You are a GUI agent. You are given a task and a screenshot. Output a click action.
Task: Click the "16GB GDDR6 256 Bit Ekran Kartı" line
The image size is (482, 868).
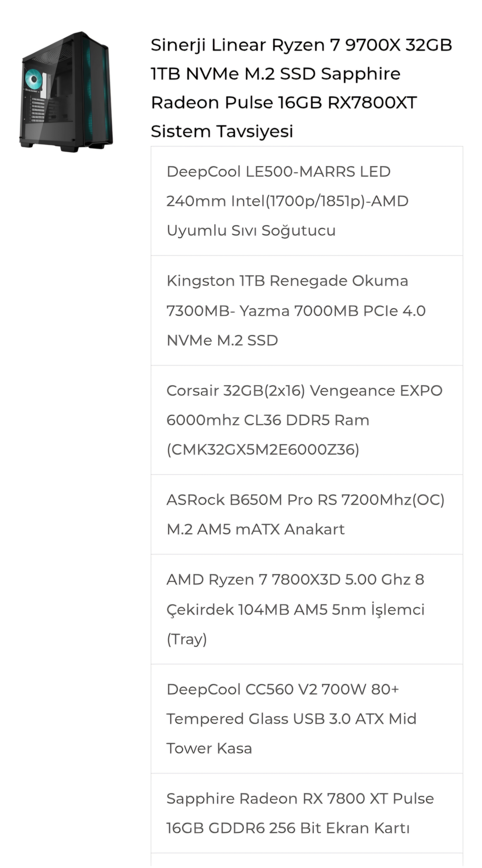(288, 828)
